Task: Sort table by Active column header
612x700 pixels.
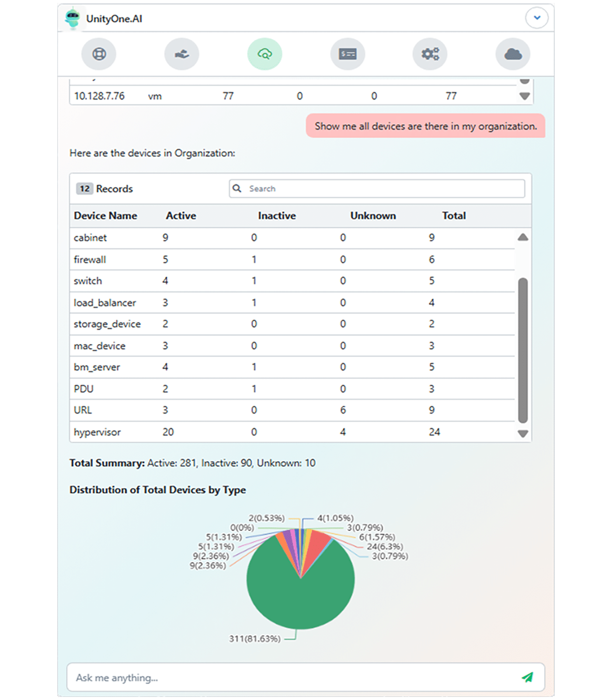Action: click(x=181, y=216)
